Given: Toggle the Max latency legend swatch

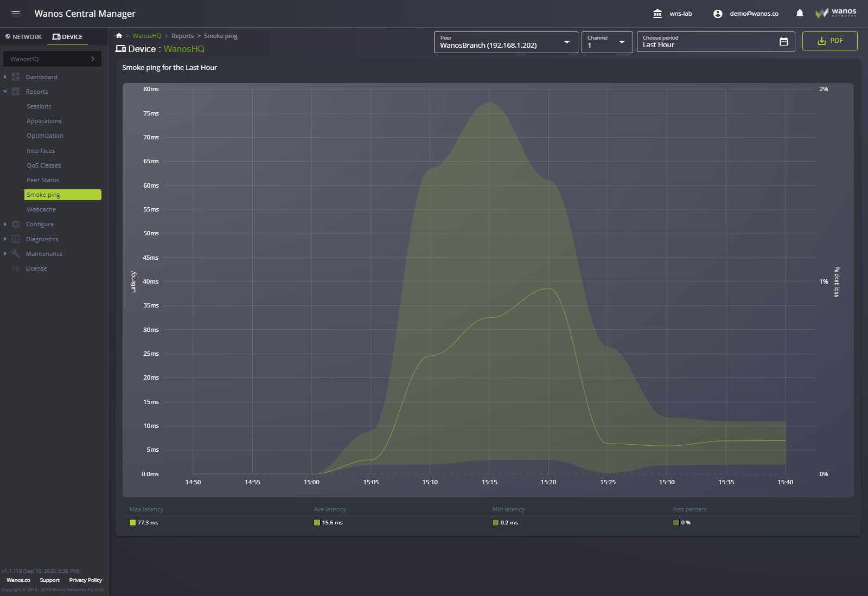Looking at the screenshot, I should 132,523.
